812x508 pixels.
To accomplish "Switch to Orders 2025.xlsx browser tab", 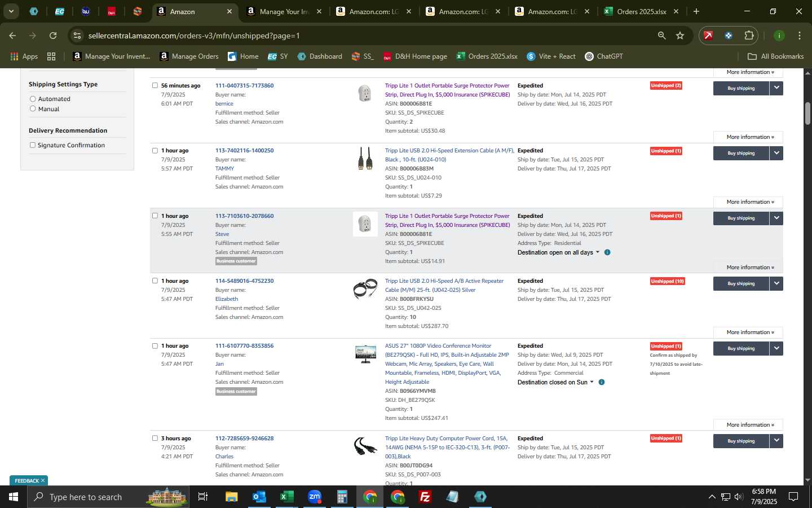I will (641, 11).
